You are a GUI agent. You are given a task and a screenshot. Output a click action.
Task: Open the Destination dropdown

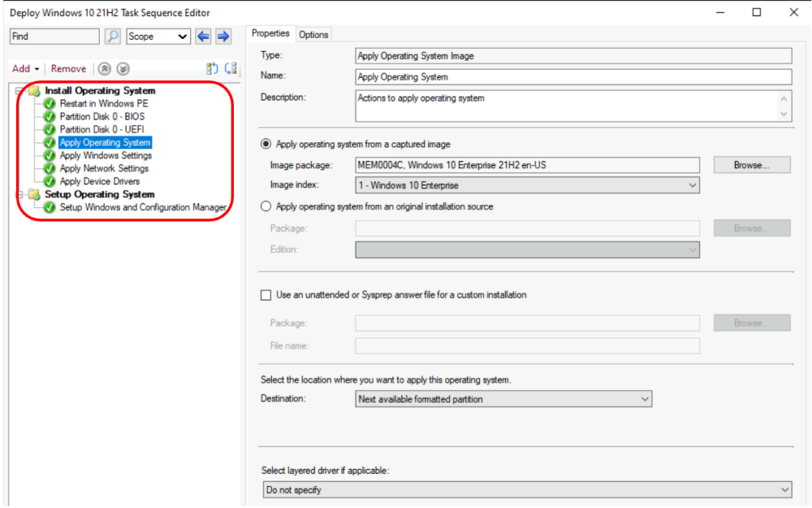click(504, 399)
